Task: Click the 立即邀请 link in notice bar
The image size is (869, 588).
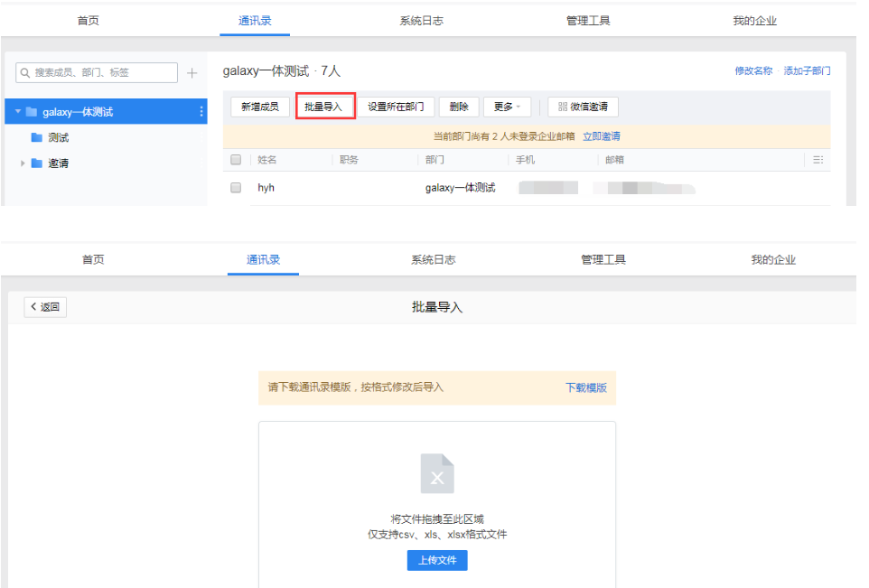Action: pos(601,136)
